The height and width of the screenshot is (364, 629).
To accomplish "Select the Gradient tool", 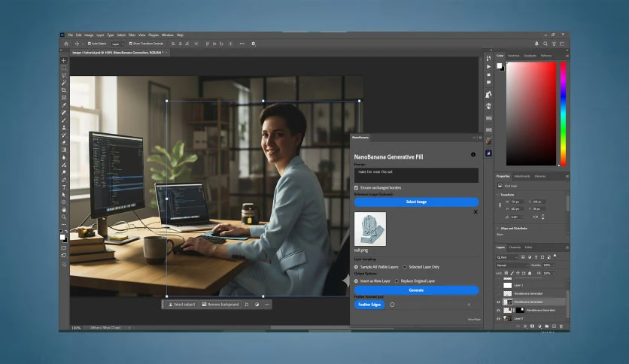I will pyautogui.click(x=64, y=150).
